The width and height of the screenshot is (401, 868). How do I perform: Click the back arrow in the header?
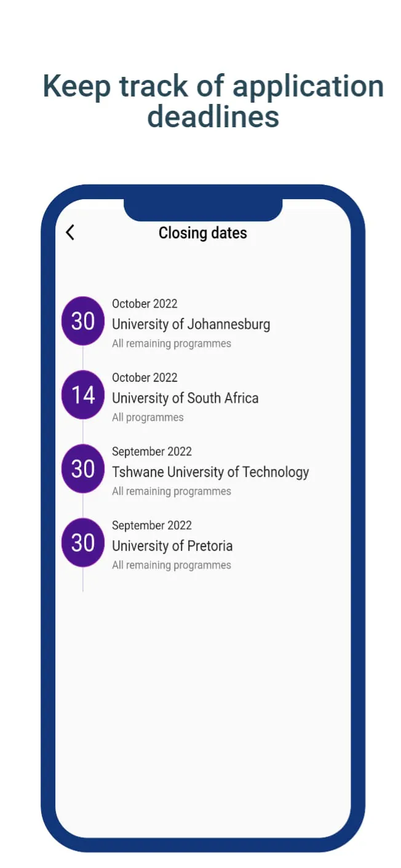tap(69, 232)
